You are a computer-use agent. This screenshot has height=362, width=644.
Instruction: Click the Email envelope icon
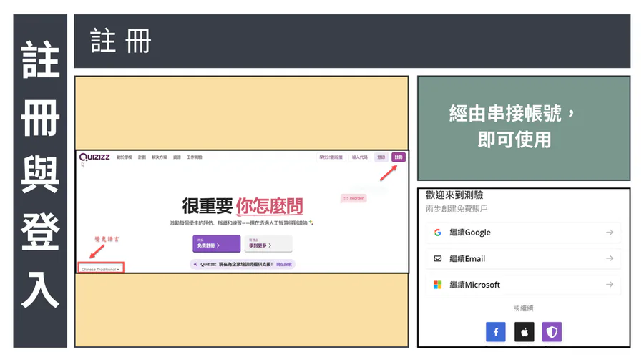(437, 258)
